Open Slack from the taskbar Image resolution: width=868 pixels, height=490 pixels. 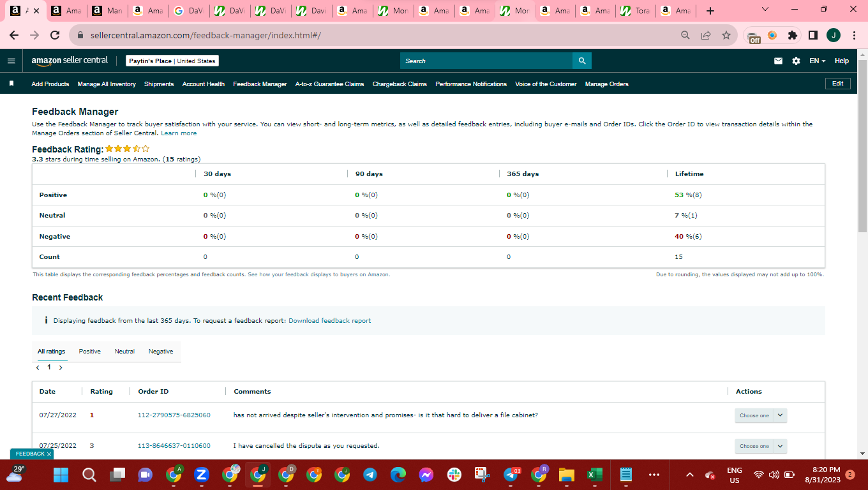pyautogui.click(x=454, y=475)
